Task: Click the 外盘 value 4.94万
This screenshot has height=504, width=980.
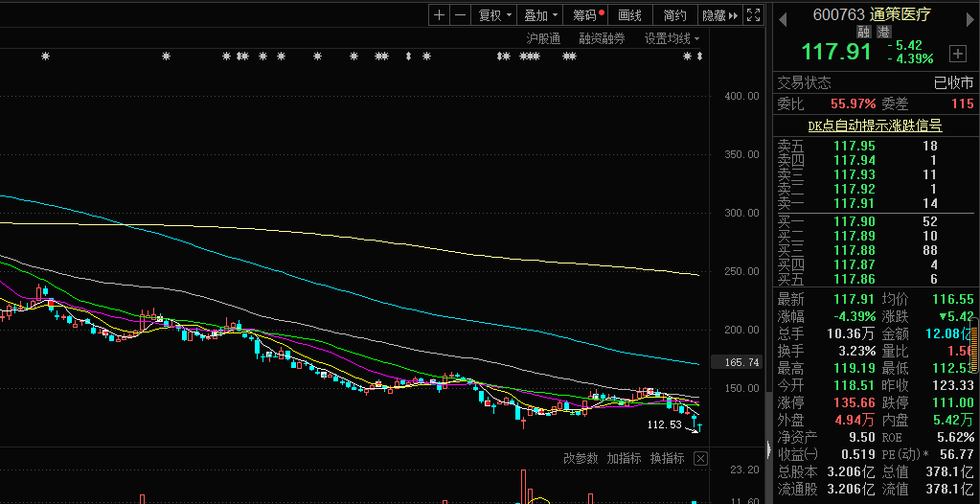Action: pyautogui.click(x=854, y=420)
